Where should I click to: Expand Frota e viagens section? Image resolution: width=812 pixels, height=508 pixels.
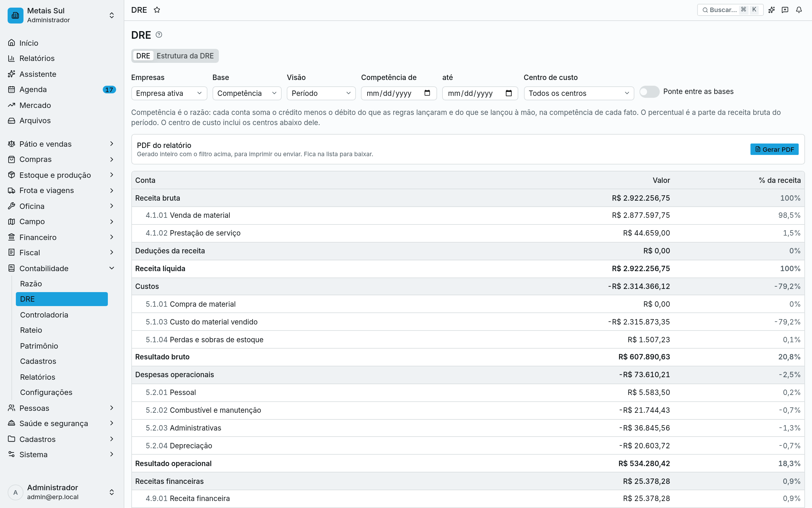click(62, 190)
